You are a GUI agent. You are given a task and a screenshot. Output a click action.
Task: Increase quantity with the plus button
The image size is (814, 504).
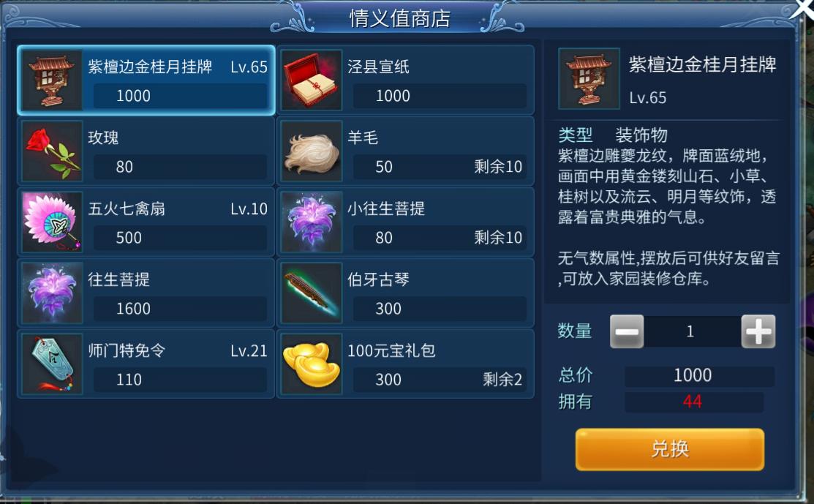[758, 331]
